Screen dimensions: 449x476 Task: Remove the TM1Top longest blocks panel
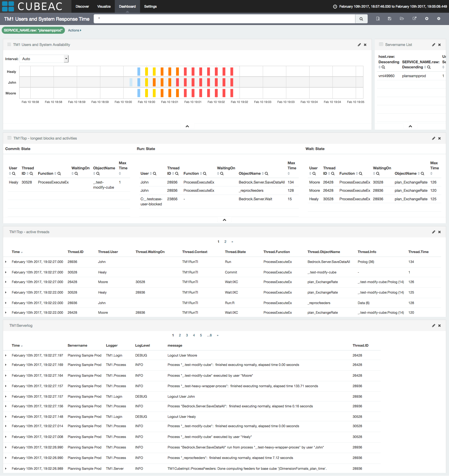click(x=439, y=138)
